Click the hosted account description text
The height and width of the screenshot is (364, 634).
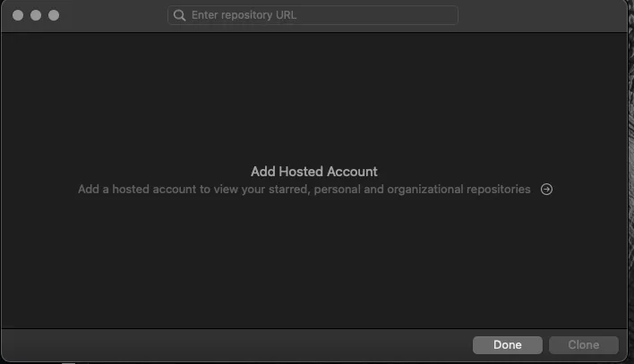click(x=304, y=189)
